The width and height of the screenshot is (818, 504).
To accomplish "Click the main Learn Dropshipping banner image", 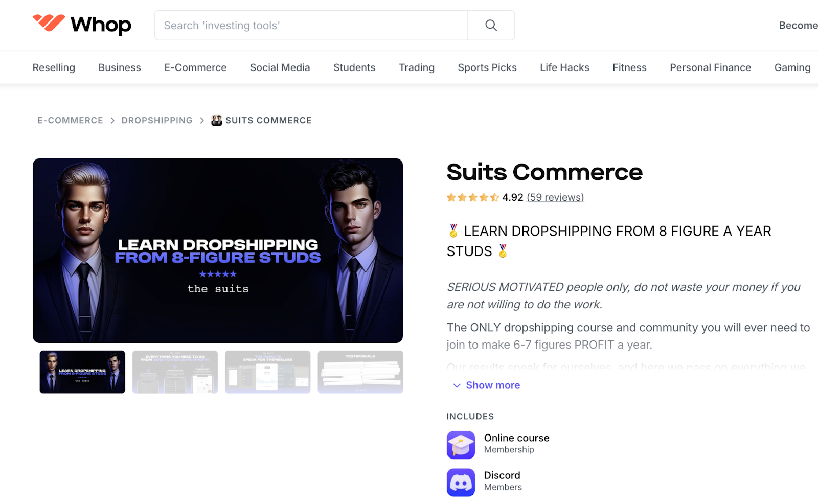I will coord(218,250).
